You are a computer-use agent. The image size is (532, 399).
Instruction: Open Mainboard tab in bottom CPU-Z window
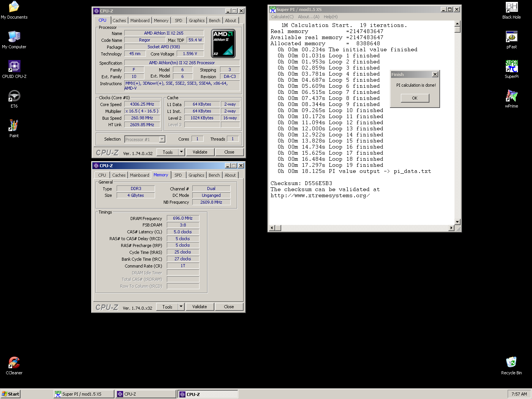coord(139,175)
